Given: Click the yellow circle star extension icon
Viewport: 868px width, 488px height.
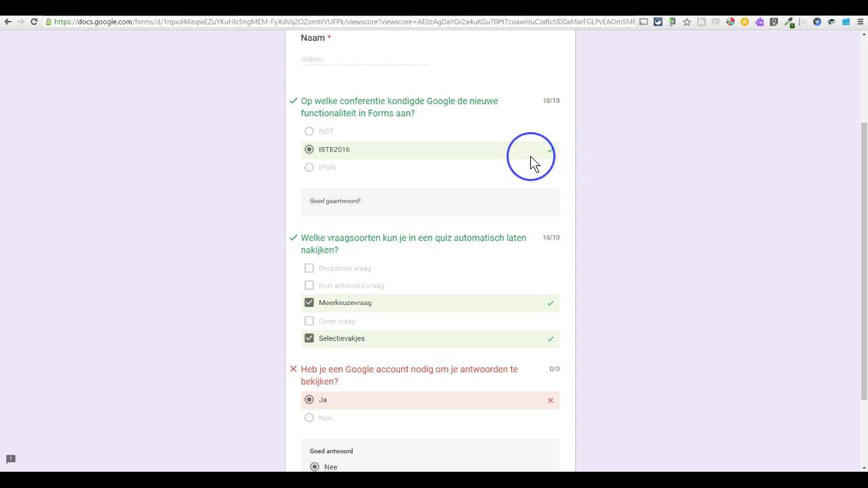Looking at the screenshot, I should click(x=745, y=22).
